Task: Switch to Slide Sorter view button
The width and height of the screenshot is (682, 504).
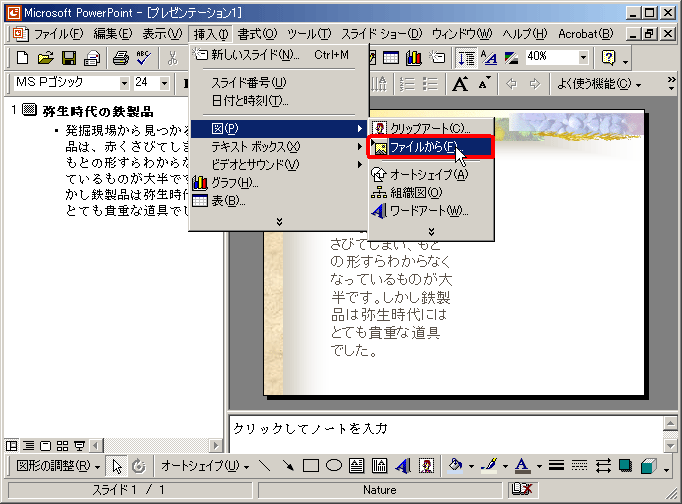Action: [x=62, y=446]
